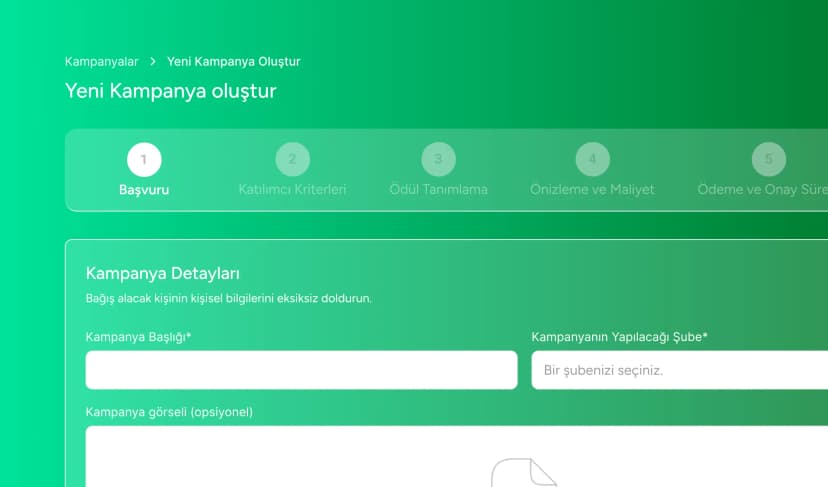Go to step 3 circle icon

pos(438,160)
